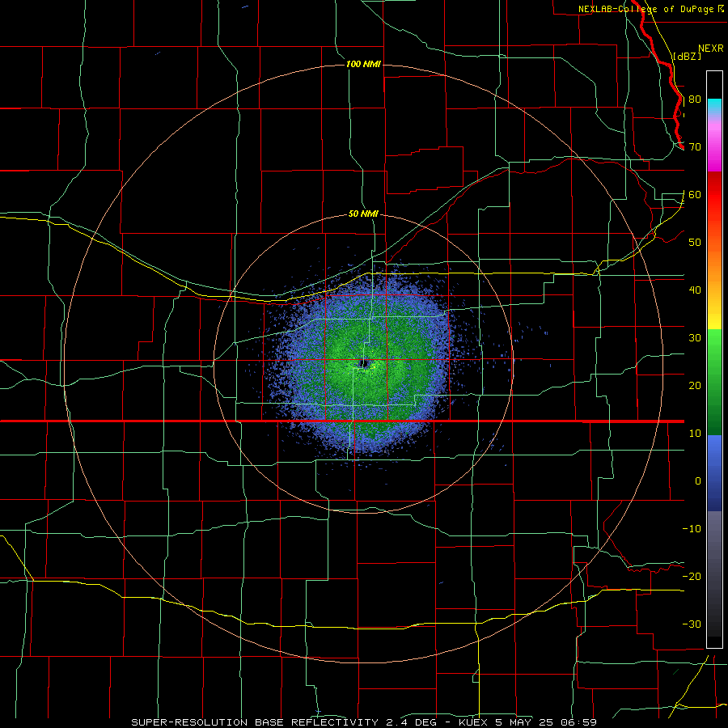Click the -30 value on the dBZ scale
Image resolution: width=728 pixels, height=728 pixels.
(692, 624)
